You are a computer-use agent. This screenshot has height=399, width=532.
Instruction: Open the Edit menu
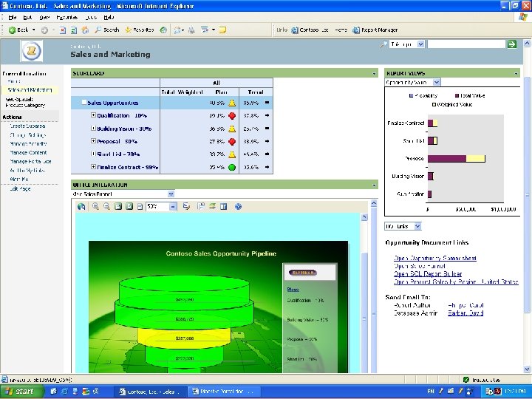27,17
